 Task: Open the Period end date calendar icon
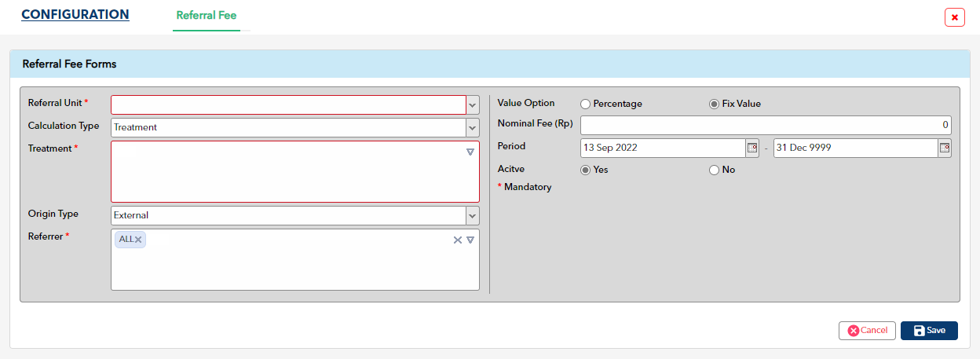945,148
